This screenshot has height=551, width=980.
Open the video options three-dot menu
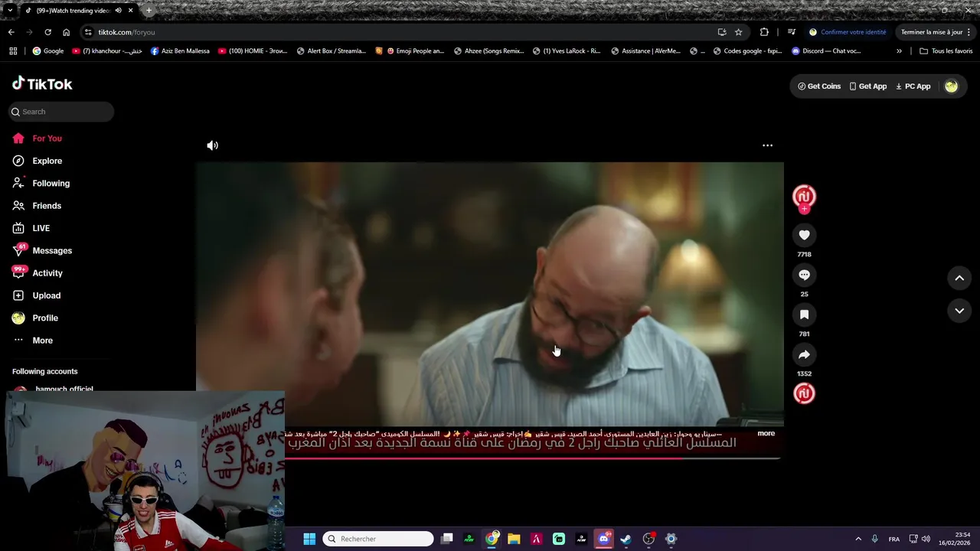point(767,145)
